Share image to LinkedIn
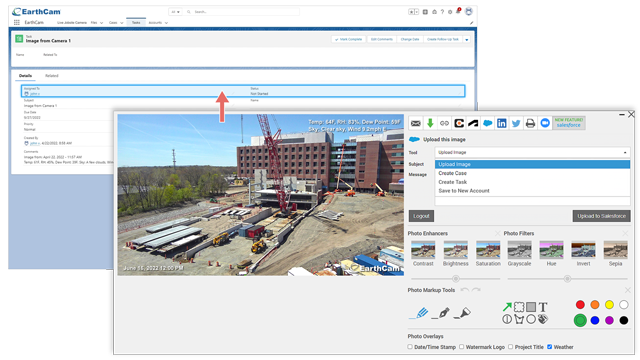 (x=502, y=123)
